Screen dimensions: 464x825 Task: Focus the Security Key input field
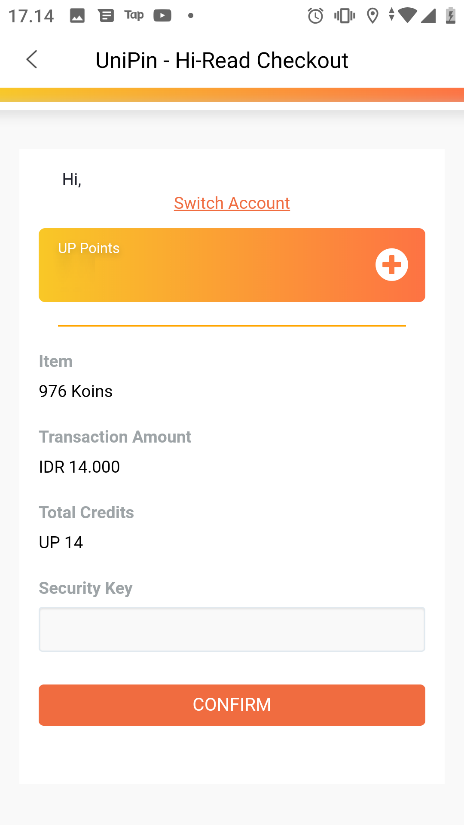pyautogui.click(x=232, y=630)
